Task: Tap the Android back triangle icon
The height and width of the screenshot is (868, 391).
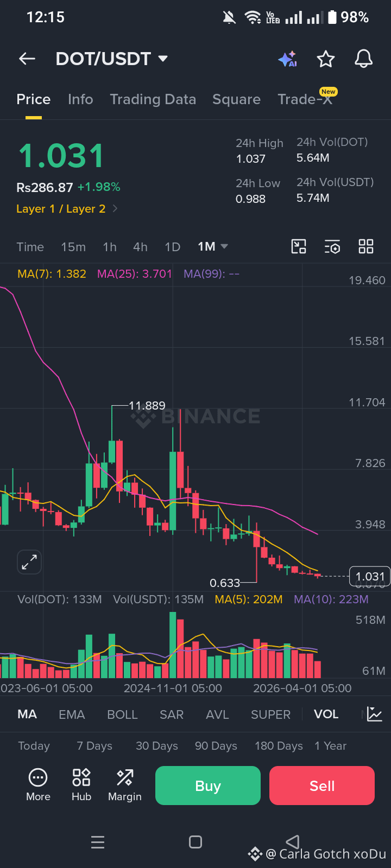Action: pos(293,842)
